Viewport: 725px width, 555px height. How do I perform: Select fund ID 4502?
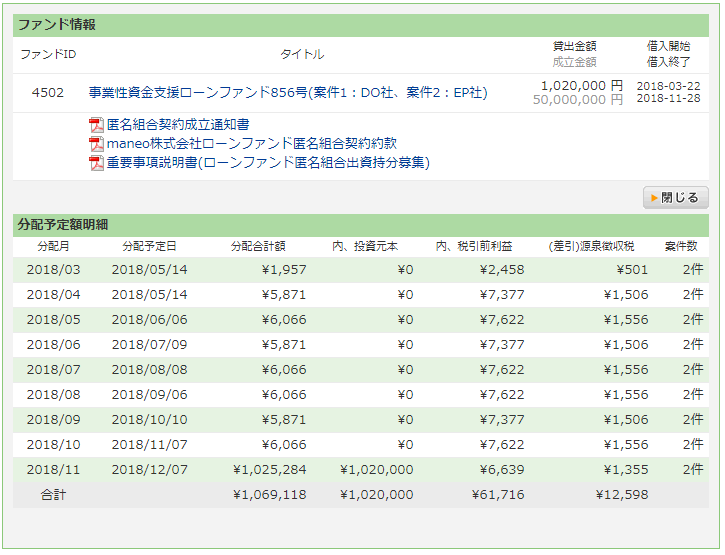point(48,93)
